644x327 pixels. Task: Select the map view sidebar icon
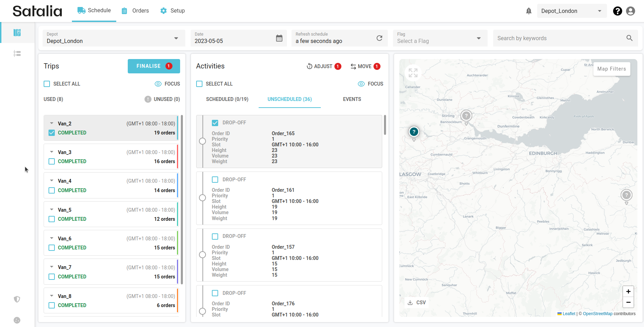coord(17,33)
